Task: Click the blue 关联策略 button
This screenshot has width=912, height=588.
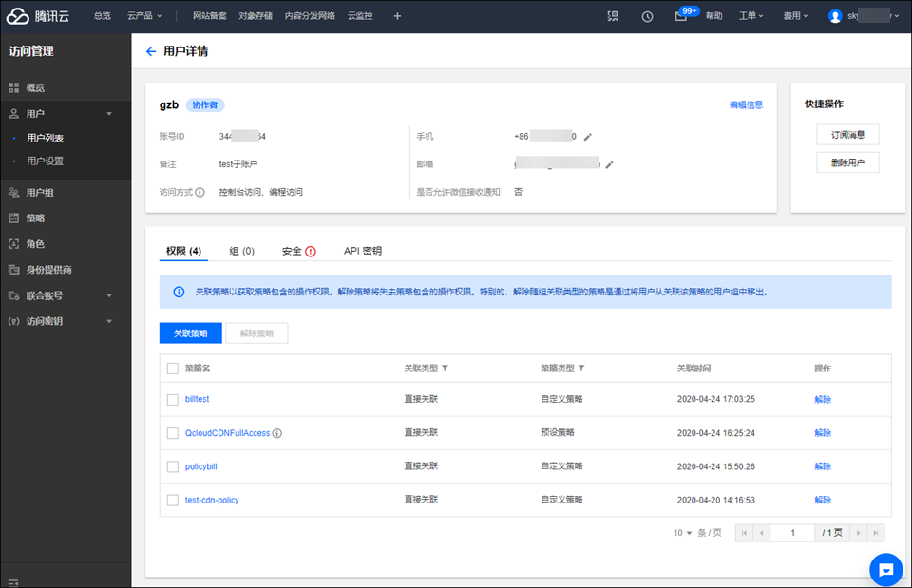Action: pyautogui.click(x=190, y=333)
